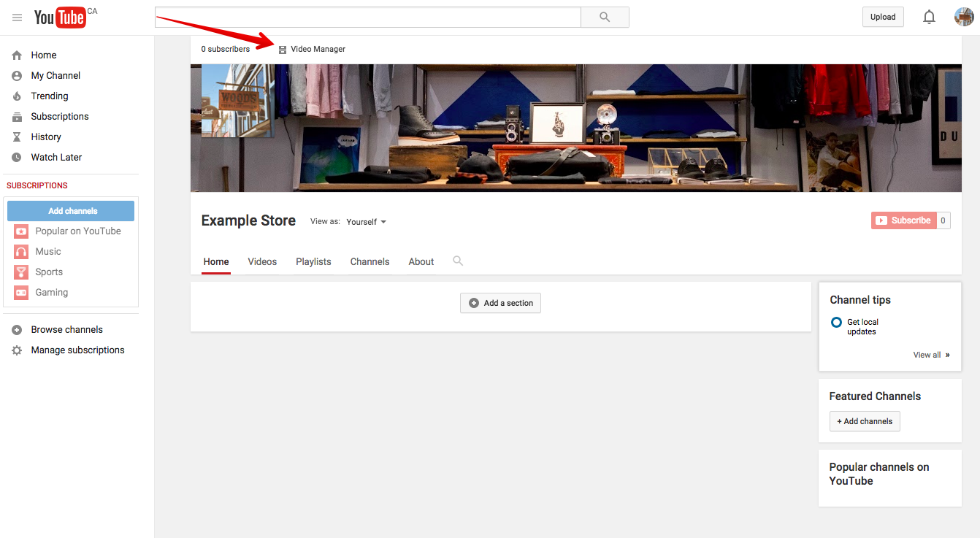Select the Get local updates tip

862,326
